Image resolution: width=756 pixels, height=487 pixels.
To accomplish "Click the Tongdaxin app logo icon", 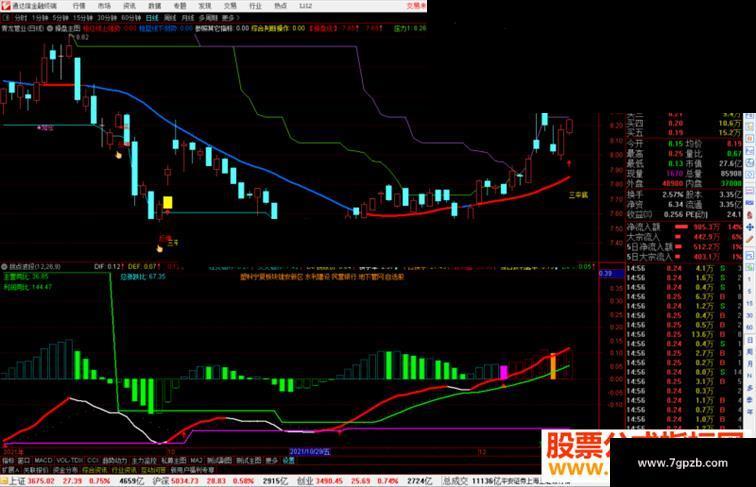I will (6, 6).
